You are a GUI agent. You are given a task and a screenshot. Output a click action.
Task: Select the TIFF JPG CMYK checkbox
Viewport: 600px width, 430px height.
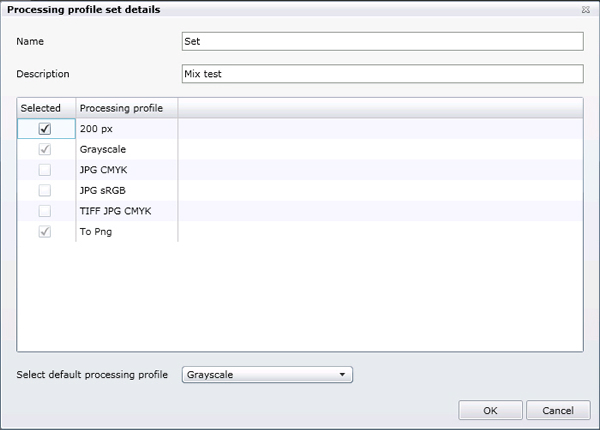click(x=45, y=211)
